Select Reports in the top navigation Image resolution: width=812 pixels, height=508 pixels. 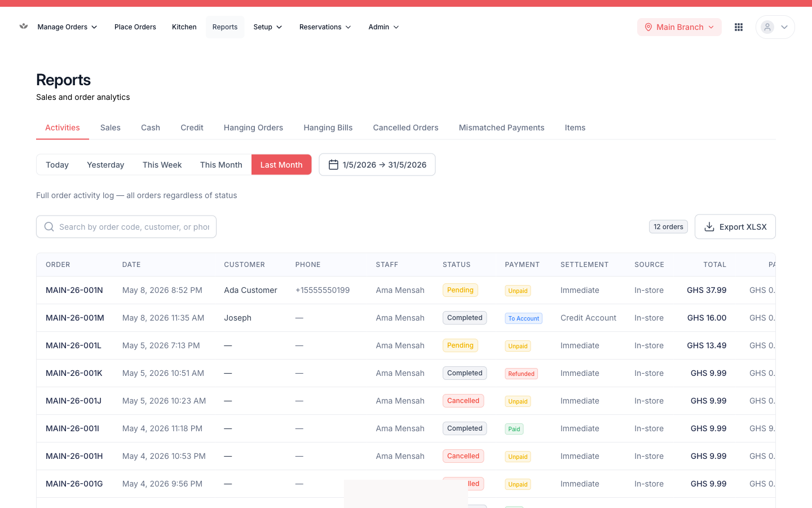pos(225,27)
